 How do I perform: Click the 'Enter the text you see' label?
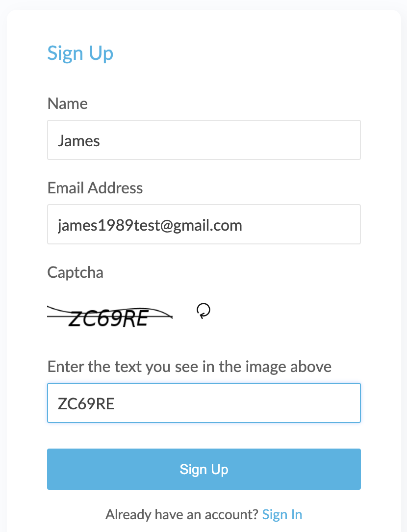[189, 367]
